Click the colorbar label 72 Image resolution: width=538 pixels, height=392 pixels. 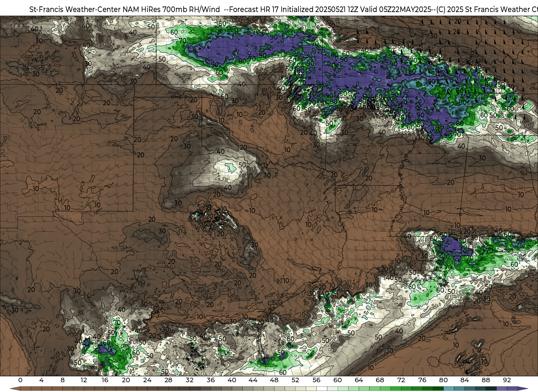401,380
